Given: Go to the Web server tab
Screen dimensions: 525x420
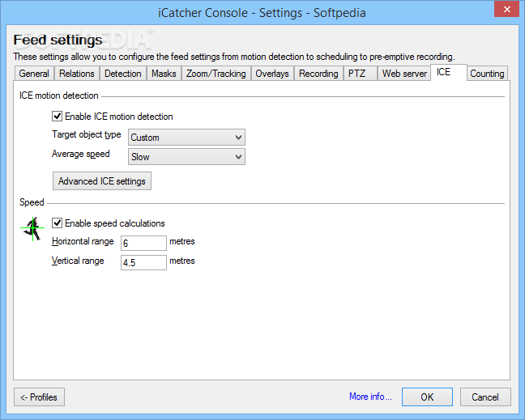Looking at the screenshot, I should pyautogui.click(x=404, y=74).
